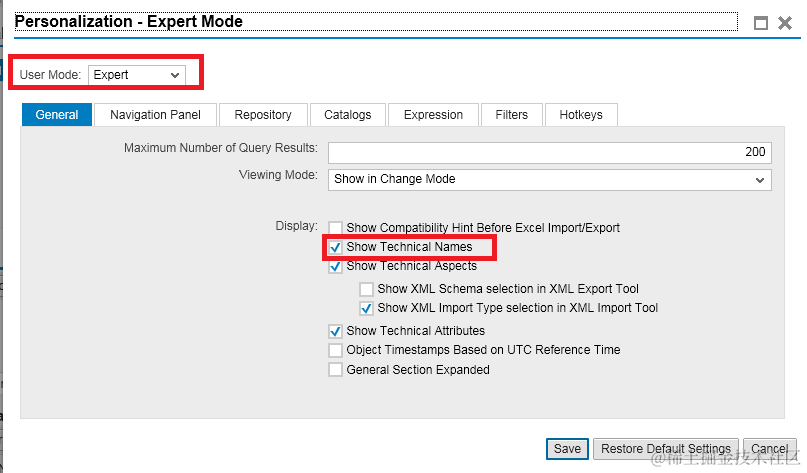Enable Object Timestamps Based on UTC checkbox
The image size is (807, 473).
click(x=336, y=351)
